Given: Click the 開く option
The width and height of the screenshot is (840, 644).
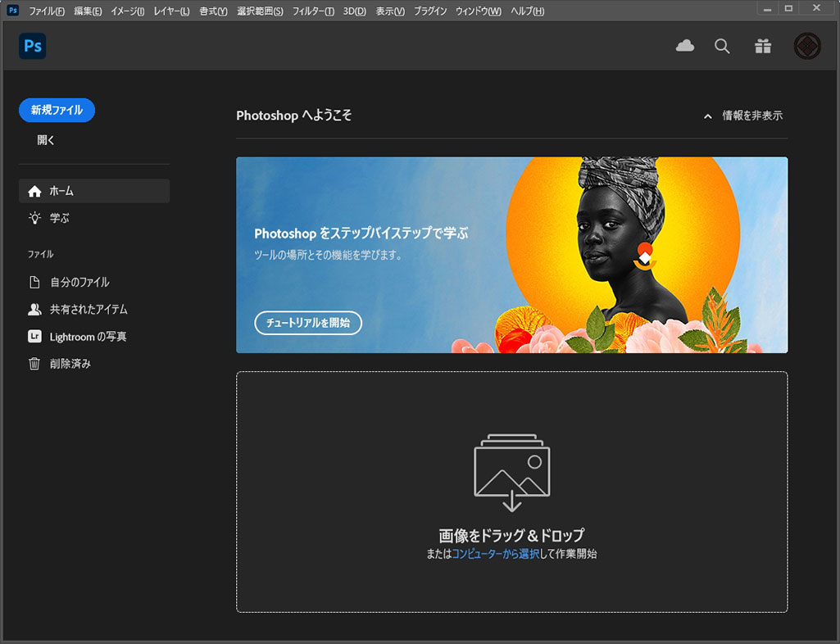Looking at the screenshot, I should pyautogui.click(x=46, y=139).
